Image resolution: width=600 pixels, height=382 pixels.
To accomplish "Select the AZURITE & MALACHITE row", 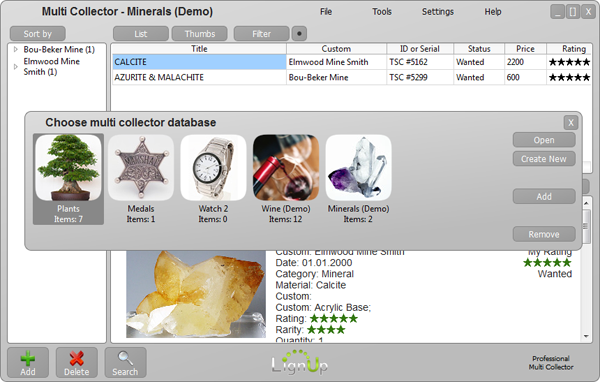I will (x=351, y=77).
